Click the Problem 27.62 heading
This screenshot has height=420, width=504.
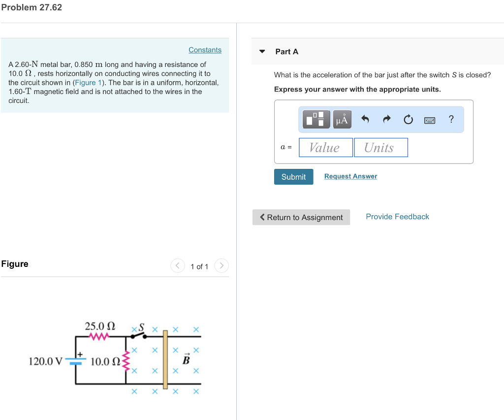(x=31, y=7)
